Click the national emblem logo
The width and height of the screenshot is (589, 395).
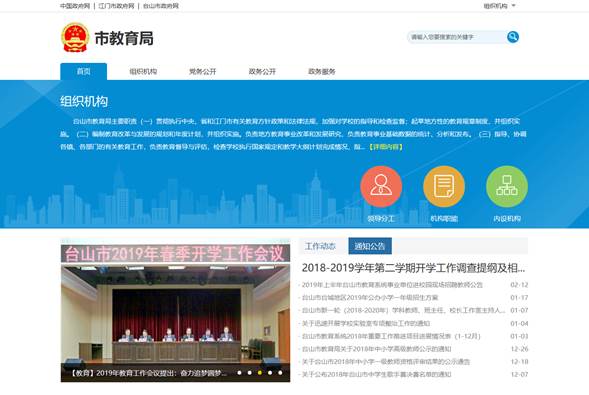click(x=76, y=38)
